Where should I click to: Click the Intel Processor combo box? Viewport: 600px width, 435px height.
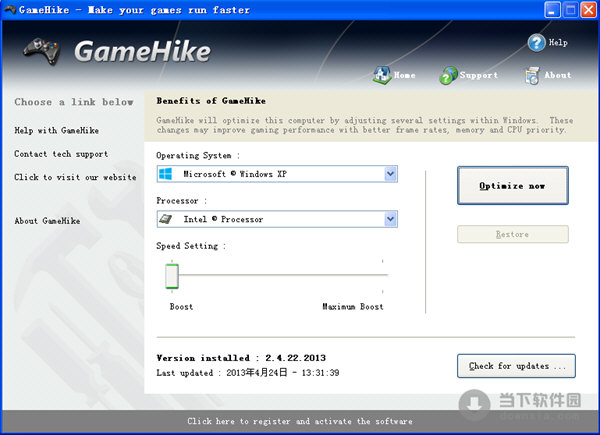pos(277,219)
